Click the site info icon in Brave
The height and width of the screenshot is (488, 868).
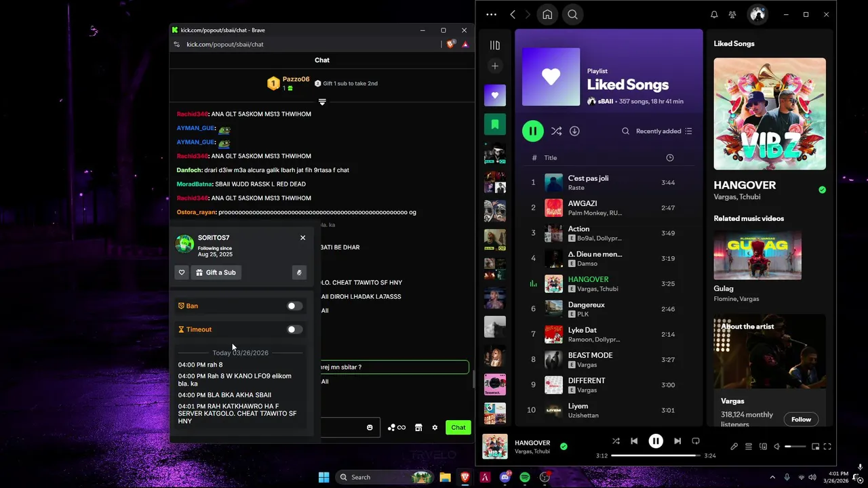[177, 44]
